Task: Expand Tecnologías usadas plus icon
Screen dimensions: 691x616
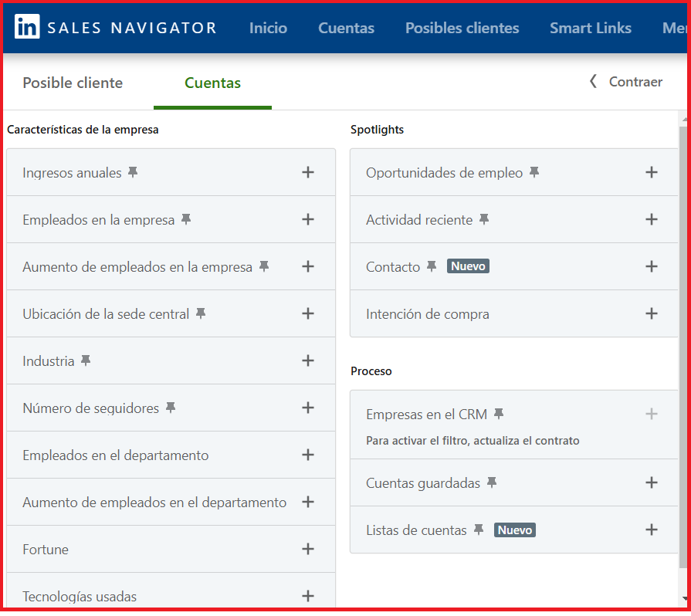Action: [308, 596]
